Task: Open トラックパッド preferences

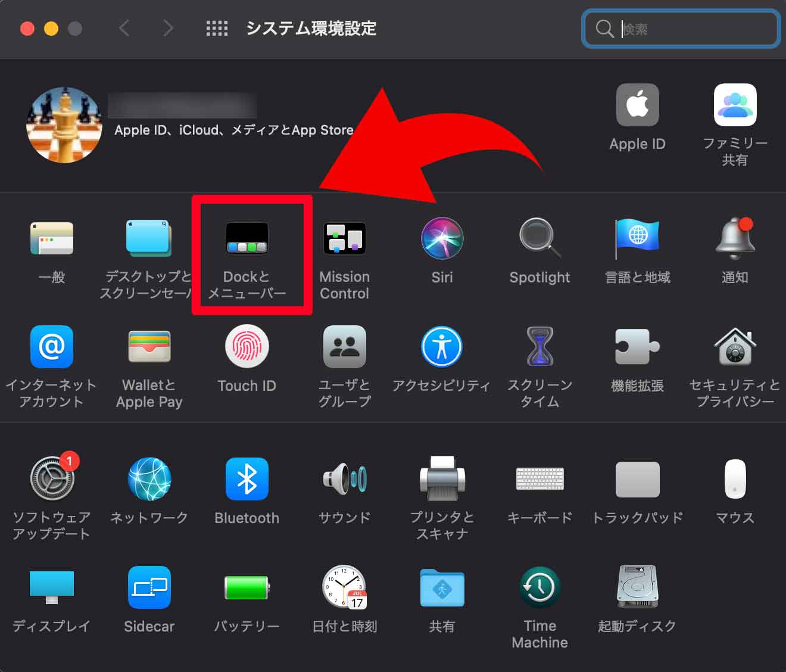Action: pos(637,479)
